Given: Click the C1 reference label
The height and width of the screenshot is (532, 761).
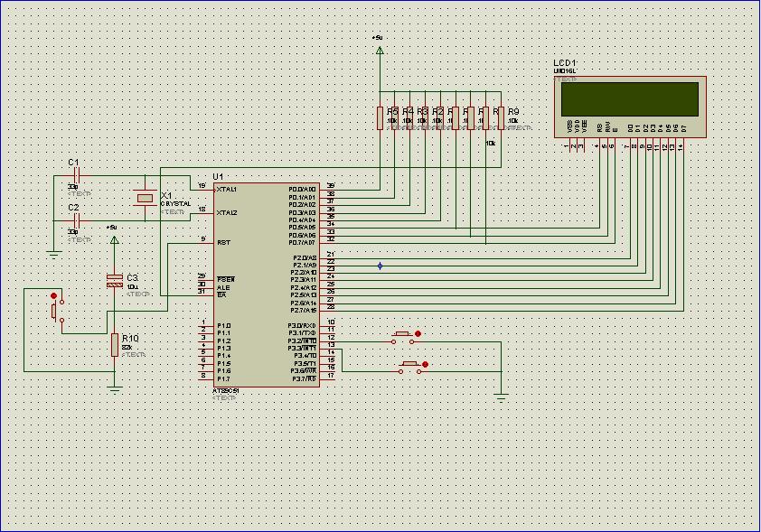Looking at the screenshot, I should tap(73, 162).
